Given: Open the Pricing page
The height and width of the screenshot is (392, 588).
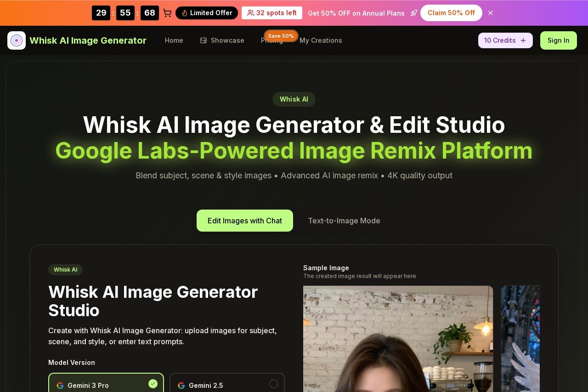Looking at the screenshot, I should 272,41.
